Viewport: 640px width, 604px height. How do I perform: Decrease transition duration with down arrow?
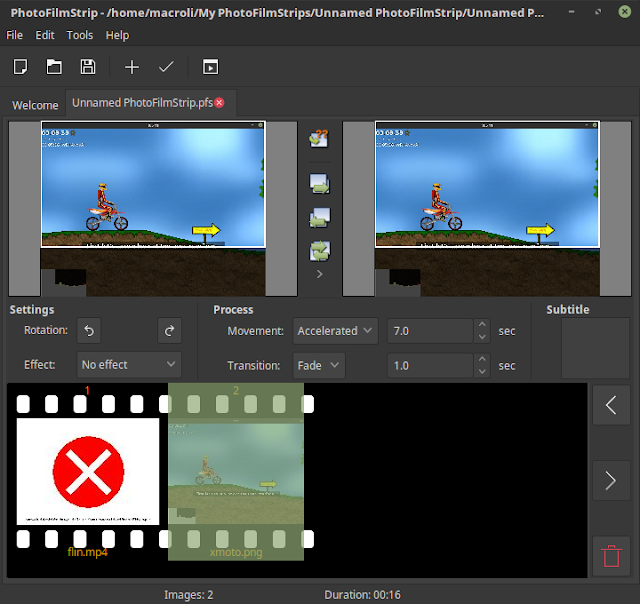click(x=482, y=372)
